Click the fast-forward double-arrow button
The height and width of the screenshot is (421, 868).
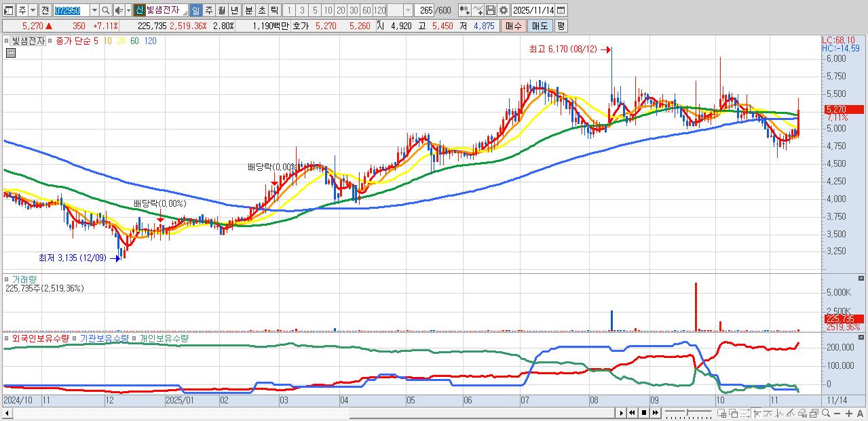[x=655, y=413]
